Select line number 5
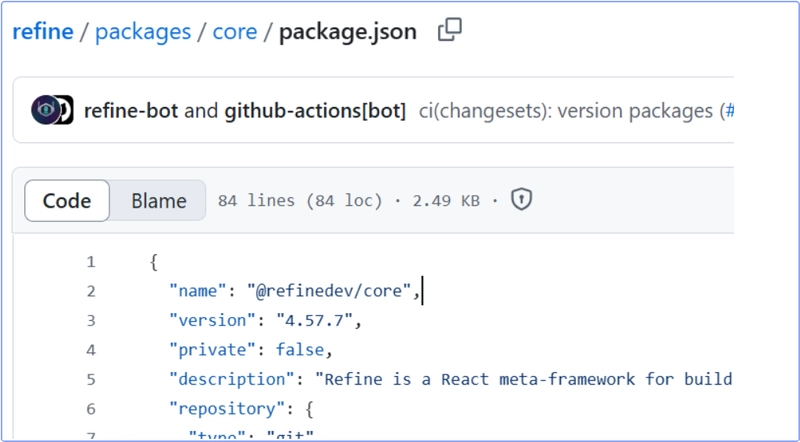Viewport: 800px width, 442px height. click(x=91, y=380)
